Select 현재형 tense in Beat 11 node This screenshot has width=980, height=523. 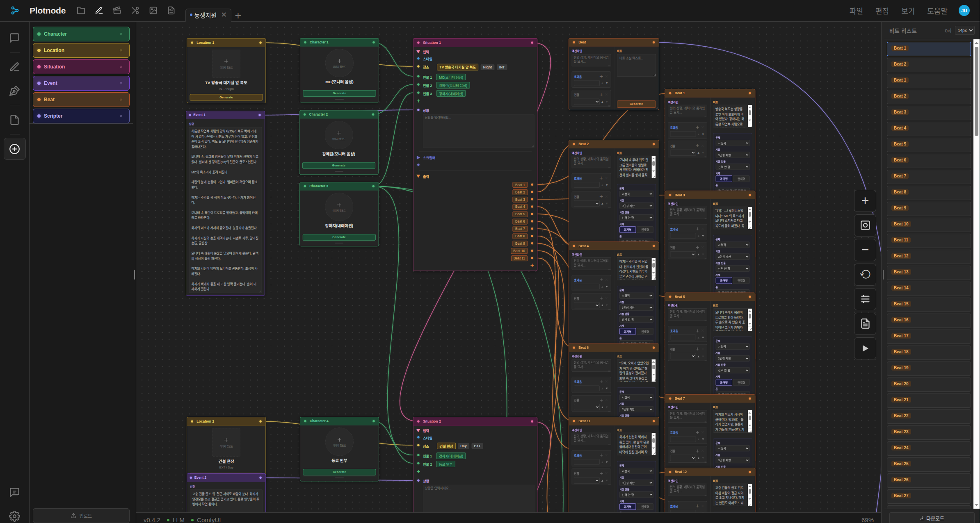click(645, 507)
